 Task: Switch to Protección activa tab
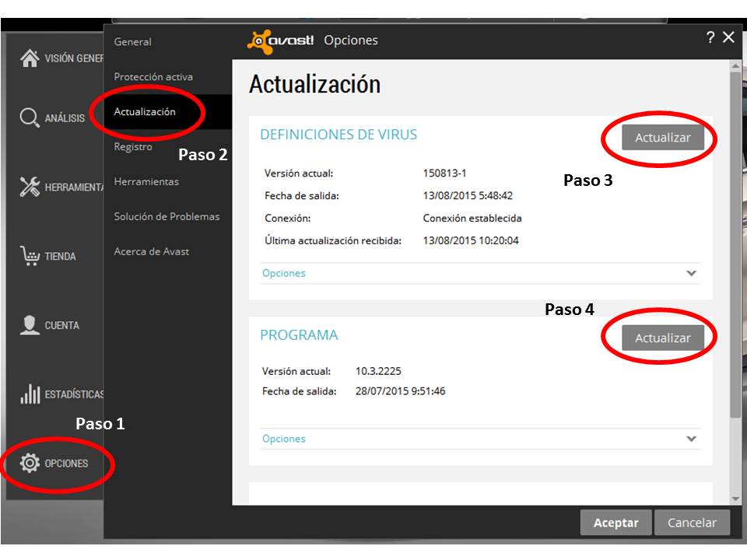coord(153,77)
